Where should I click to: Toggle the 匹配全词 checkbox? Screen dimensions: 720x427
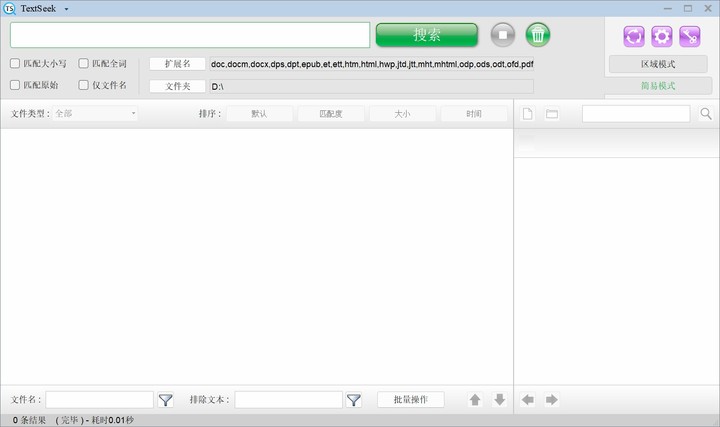pos(84,64)
